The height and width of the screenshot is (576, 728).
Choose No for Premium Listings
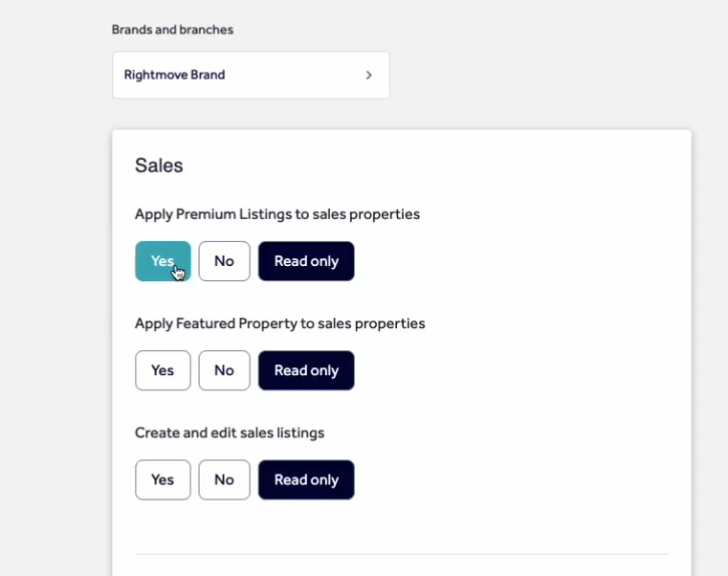tap(224, 261)
